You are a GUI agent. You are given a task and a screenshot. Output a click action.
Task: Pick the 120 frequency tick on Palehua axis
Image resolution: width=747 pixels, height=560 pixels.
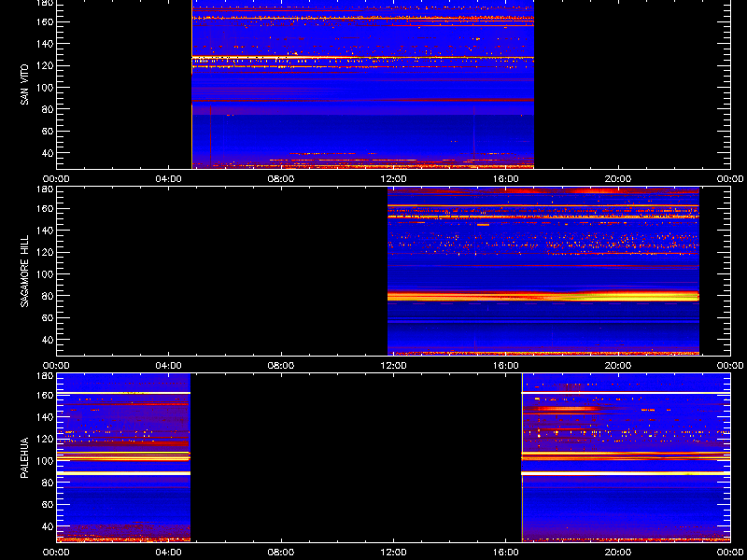coord(44,439)
